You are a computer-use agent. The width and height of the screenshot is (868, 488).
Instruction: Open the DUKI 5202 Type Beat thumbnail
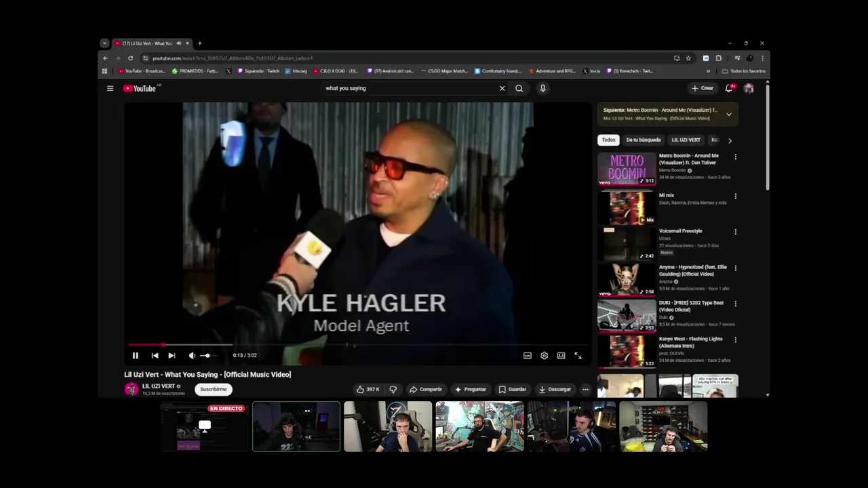[627, 315]
